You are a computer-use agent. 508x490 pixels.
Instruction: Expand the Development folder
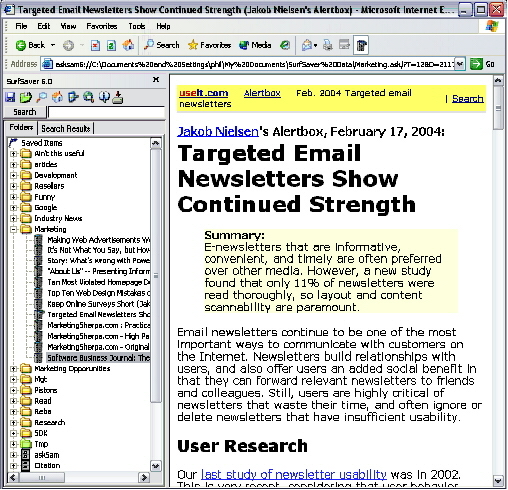13,175
